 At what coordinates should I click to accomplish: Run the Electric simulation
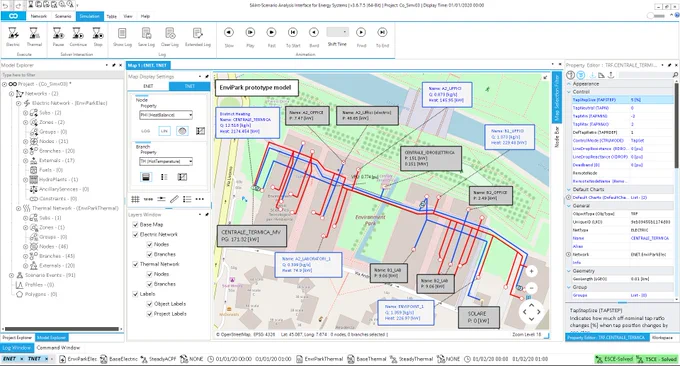[x=13, y=36]
